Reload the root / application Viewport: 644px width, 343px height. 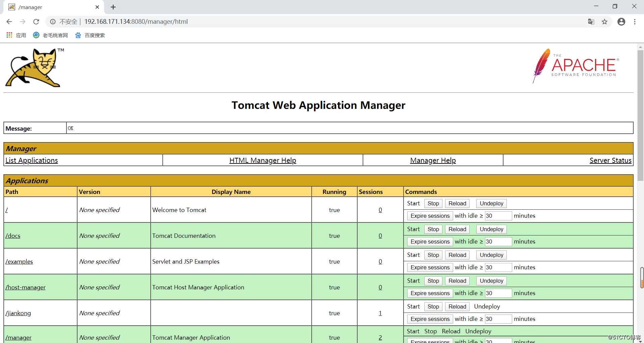[457, 203]
